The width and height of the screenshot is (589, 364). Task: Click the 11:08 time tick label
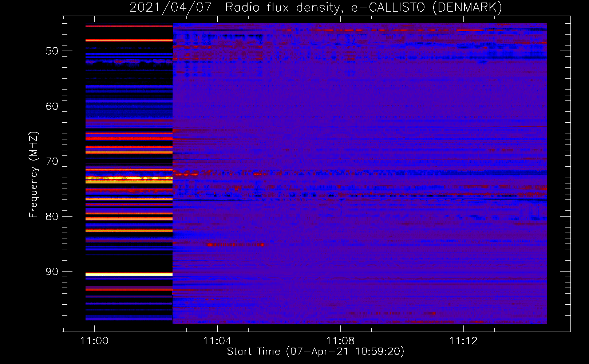tap(340, 341)
